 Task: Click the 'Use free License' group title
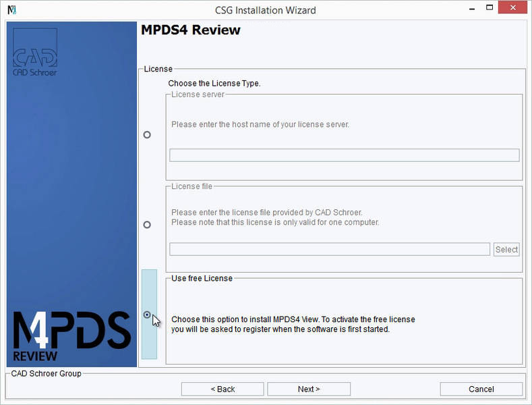pos(202,278)
